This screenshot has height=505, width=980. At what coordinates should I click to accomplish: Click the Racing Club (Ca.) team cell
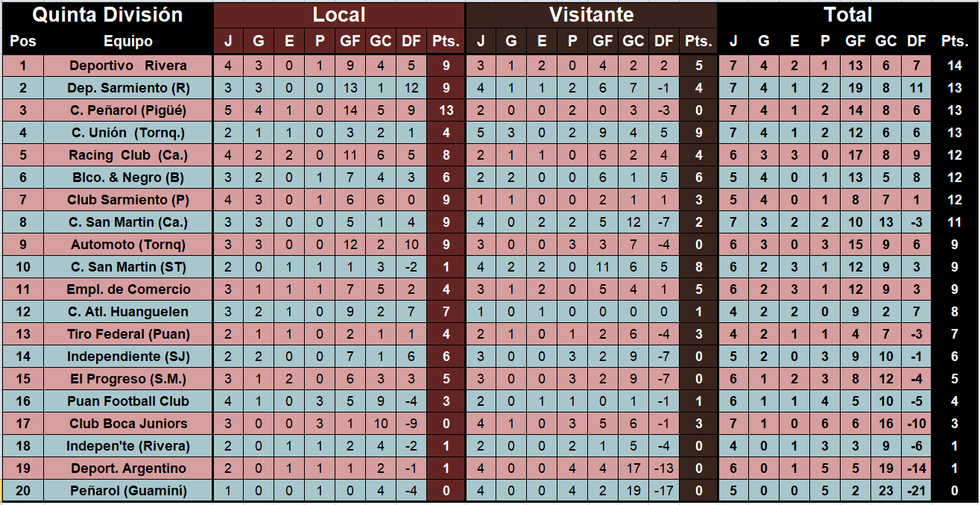(x=128, y=155)
